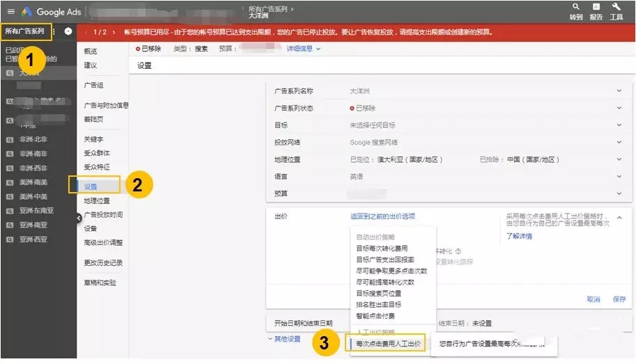The height and width of the screenshot is (364, 636).
Task: Expand the 其他设置 section
Action: [x=284, y=339]
